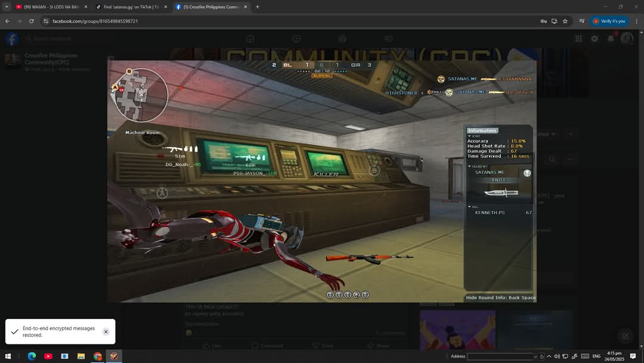Show hidden system tray icons
The image size is (644, 363).
pos(549,356)
